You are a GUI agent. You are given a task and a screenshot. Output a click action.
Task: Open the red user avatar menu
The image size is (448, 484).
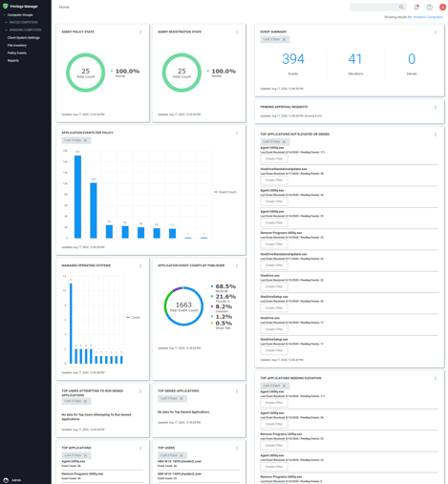[442, 7]
